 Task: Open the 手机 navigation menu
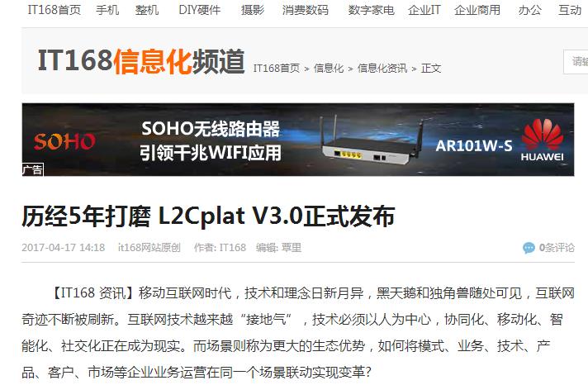point(107,10)
